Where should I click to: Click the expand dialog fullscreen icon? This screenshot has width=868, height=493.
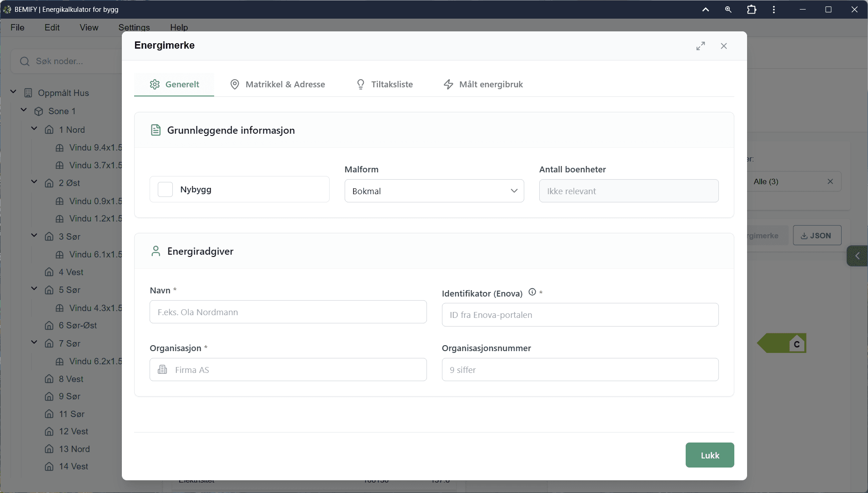coord(701,46)
